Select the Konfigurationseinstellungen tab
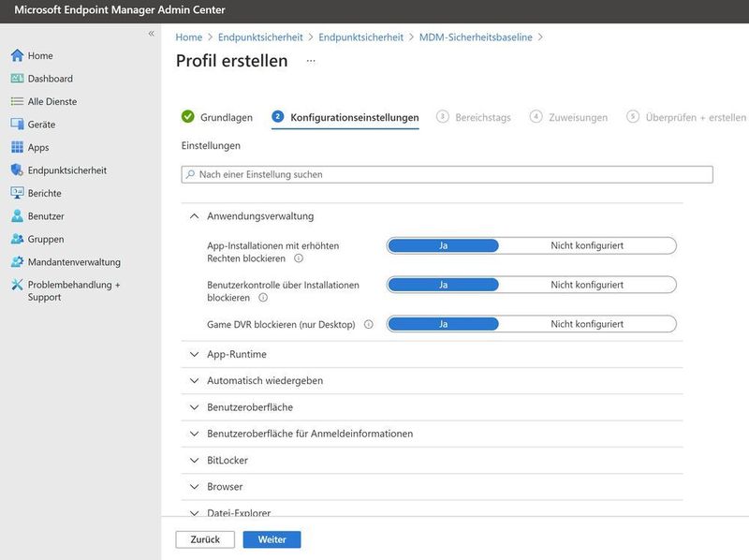The image size is (749, 560). (345, 118)
